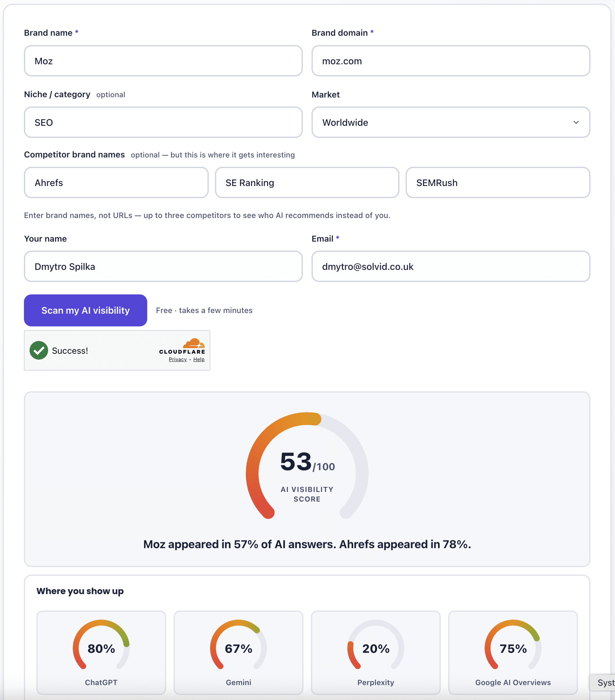Click the Brand name field containing Moz

point(163,61)
